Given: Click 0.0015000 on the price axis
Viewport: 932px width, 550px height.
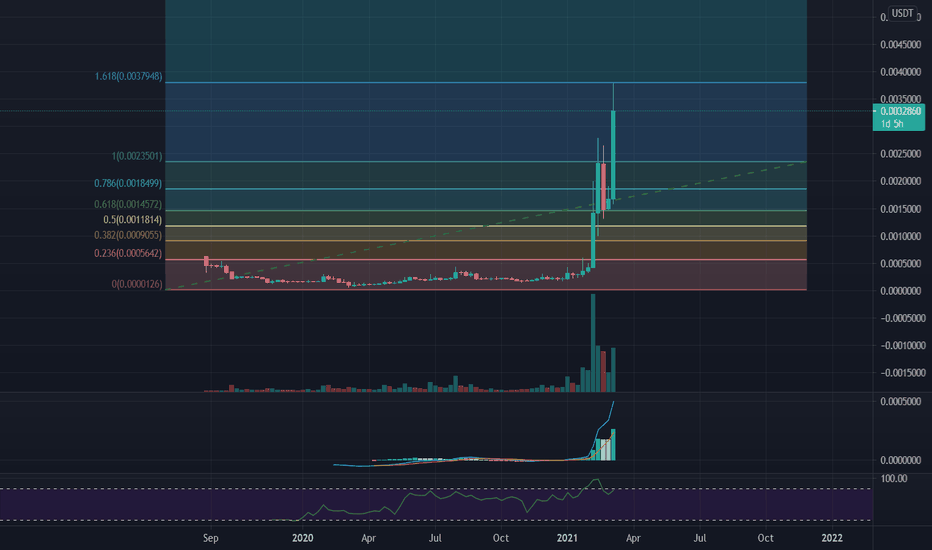Looking at the screenshot, I should point(900,209).
